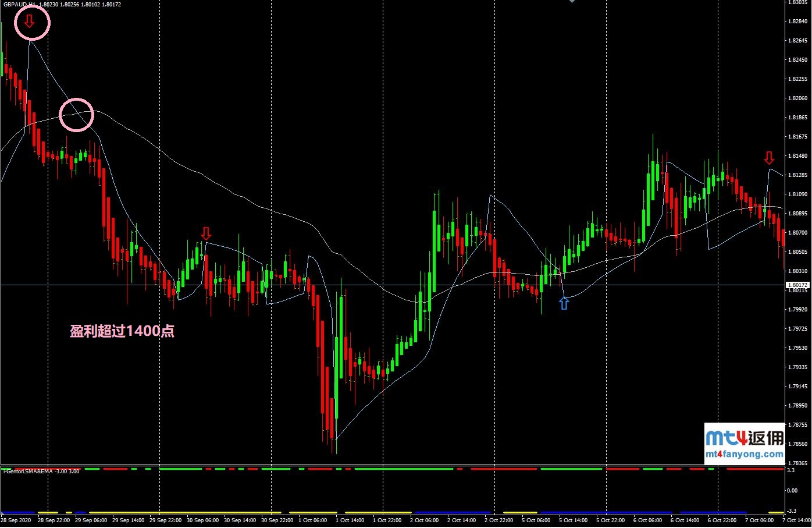Viewport: 812px width, 528px height.
Task: Open the mt4fanyong.com link
Action: [x=744, y=454]
